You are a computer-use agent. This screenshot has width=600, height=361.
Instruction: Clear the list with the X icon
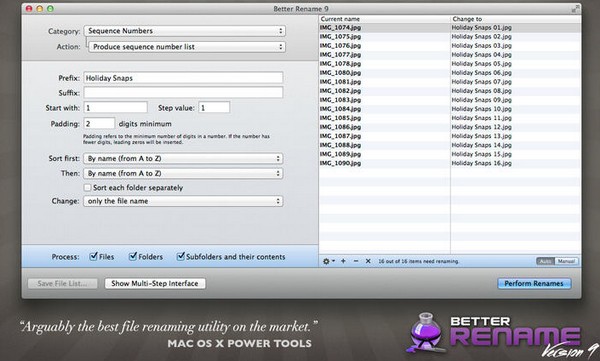coord(368,261)
